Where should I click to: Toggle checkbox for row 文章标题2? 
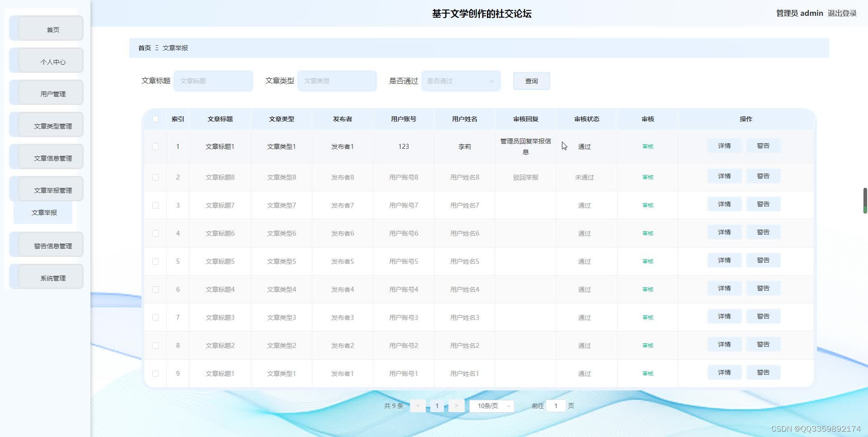(x=156, y=346)
